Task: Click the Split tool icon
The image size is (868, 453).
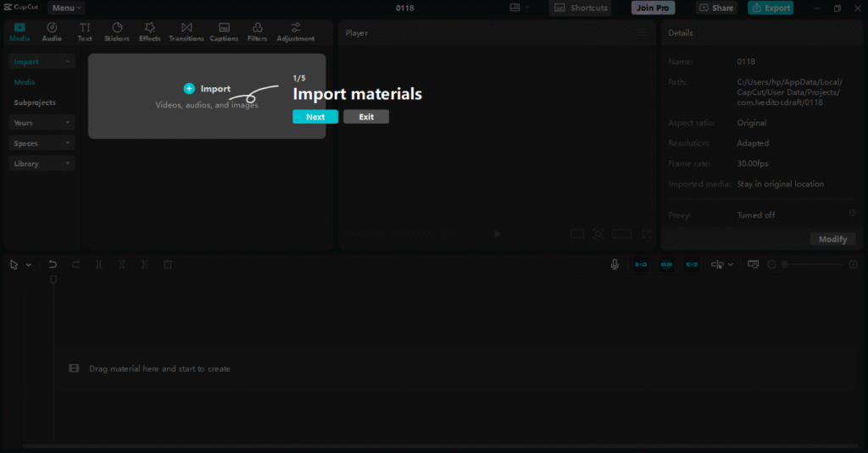Action: [98, 264]
